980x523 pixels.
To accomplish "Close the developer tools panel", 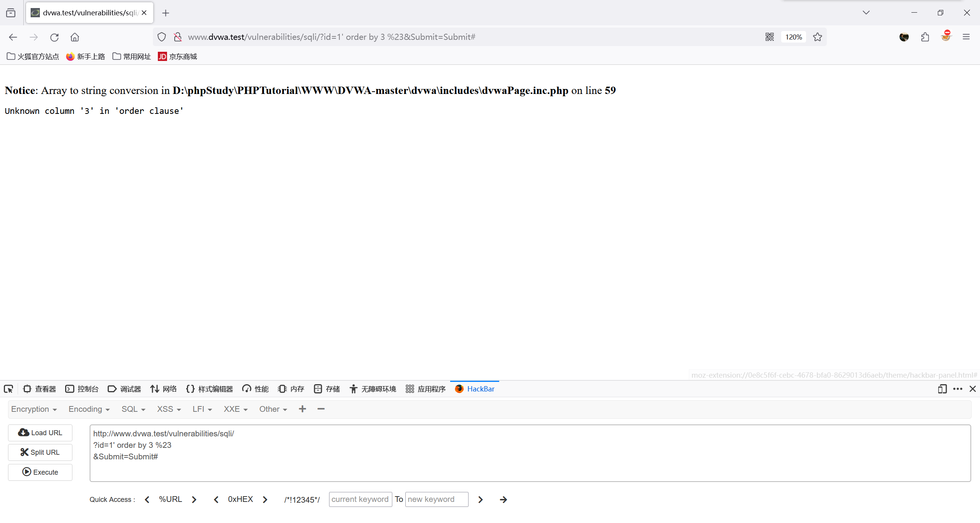I will [972, 389].
